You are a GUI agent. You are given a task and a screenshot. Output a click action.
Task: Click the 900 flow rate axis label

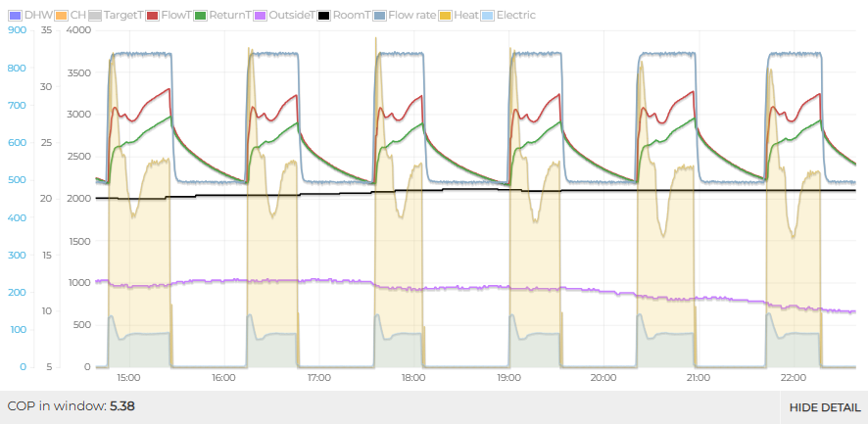coord(17,30)
